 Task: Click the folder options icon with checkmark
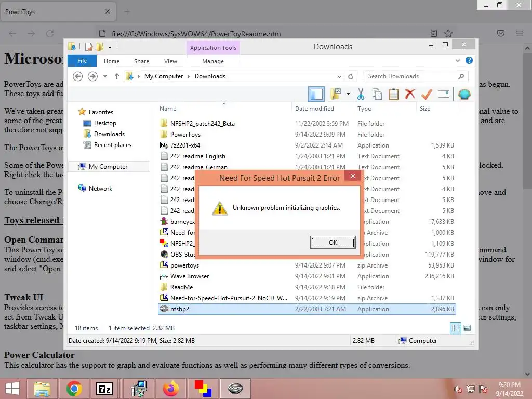tap(336, 94)
